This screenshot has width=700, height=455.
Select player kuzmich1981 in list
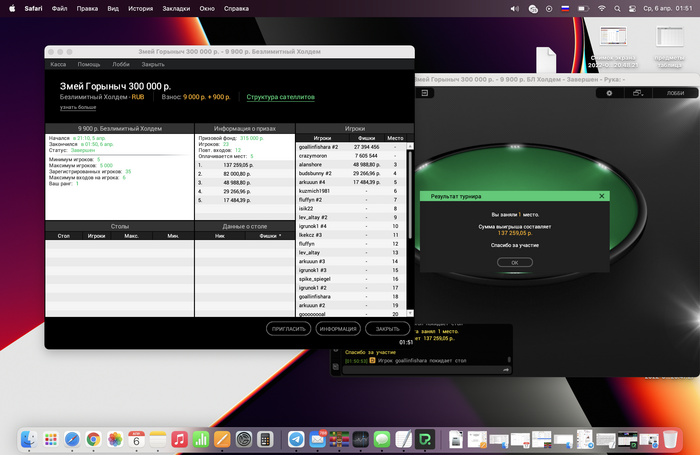point(351,191)
